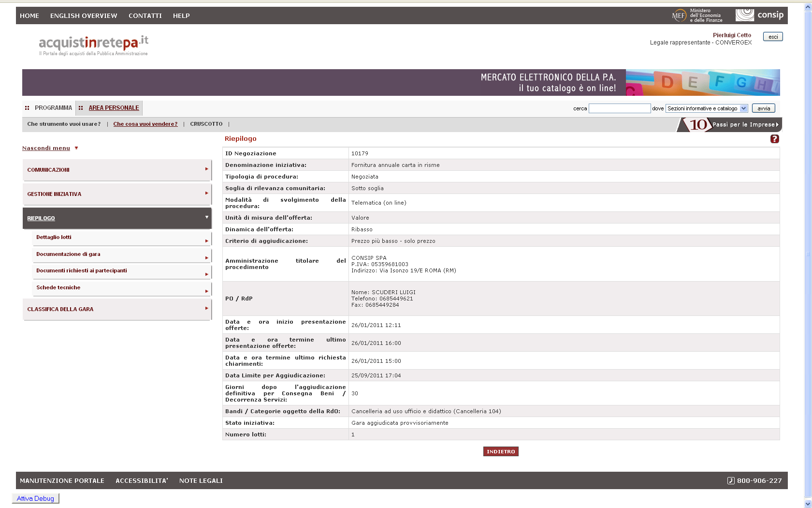The width and height of the screenshot is (812, 508).
Task: Open ACCESSIBILITA' footer link
Action: pyautogui.click(x=142, y=480)
